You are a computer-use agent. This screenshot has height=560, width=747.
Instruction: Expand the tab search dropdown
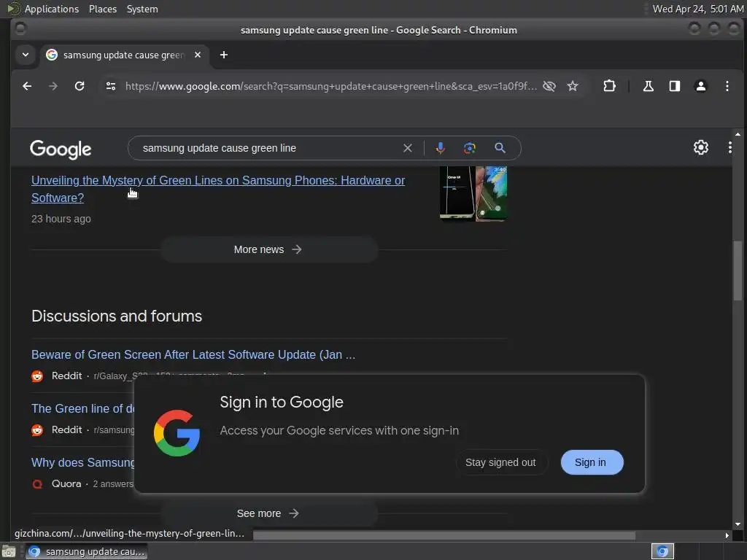26,55
